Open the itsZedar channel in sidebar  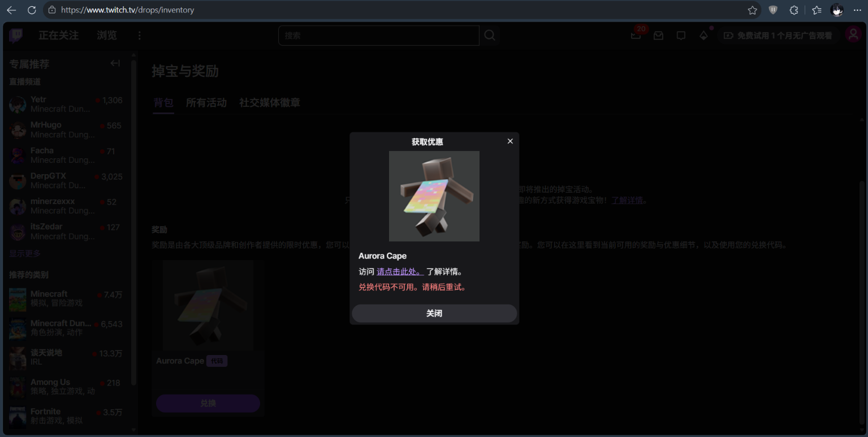pyautogui.click(x=66, y=231)
